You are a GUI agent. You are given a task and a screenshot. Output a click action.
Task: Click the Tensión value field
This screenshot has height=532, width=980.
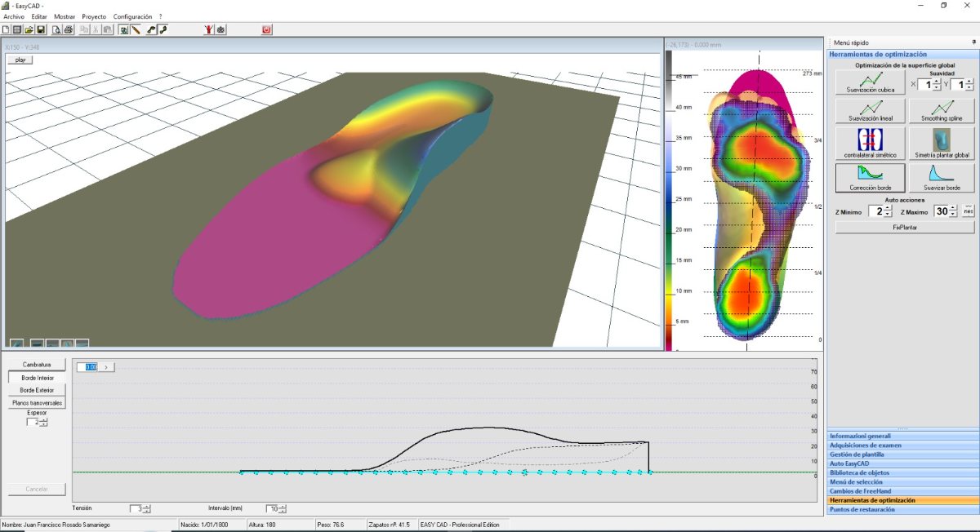click(x=136, y=508)
